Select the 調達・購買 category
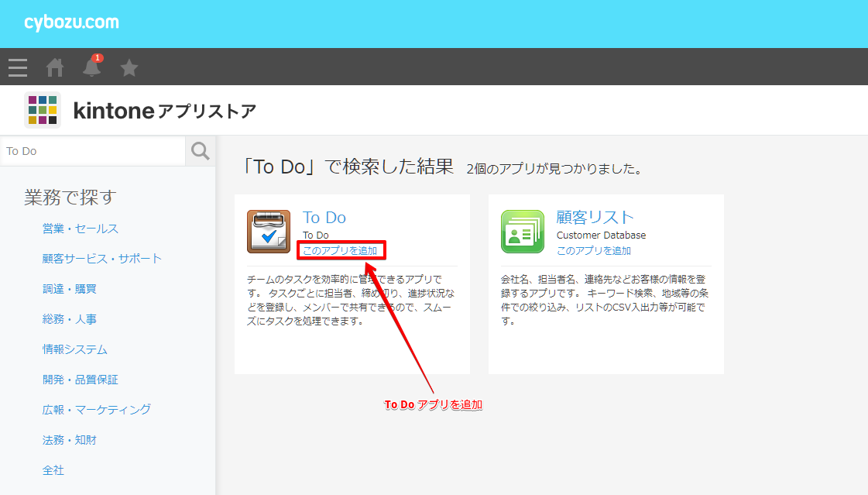Screen dimensions: 868x495 point(70,288)
